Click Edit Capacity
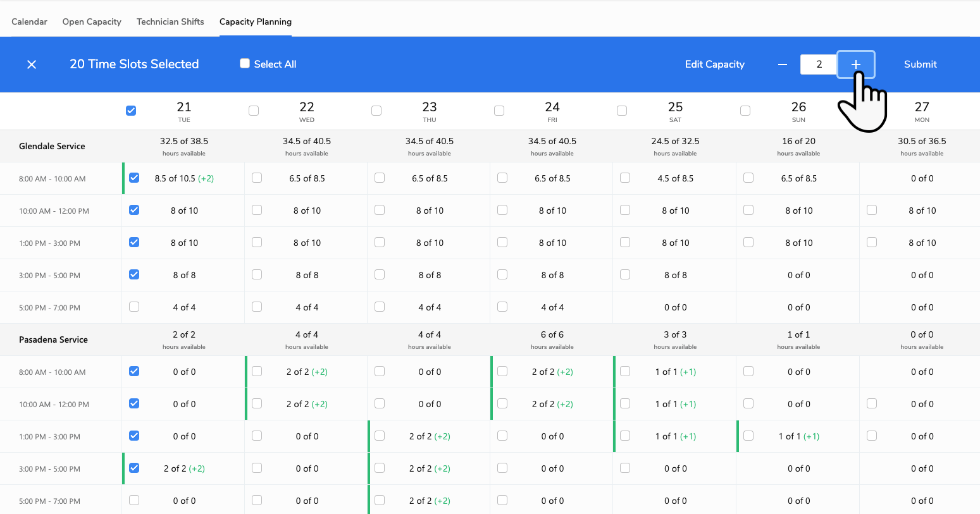 pyautogui.click(x=714, y=64)
